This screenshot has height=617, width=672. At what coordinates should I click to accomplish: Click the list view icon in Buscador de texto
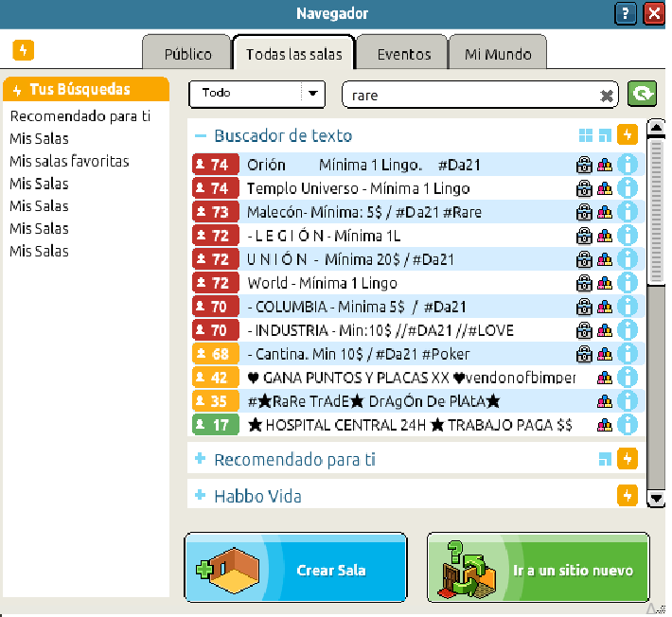tap(605, 135)
